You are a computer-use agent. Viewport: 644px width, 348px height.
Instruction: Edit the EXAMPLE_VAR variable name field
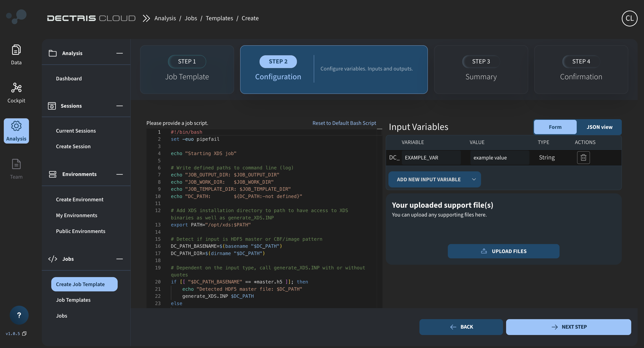431,157
